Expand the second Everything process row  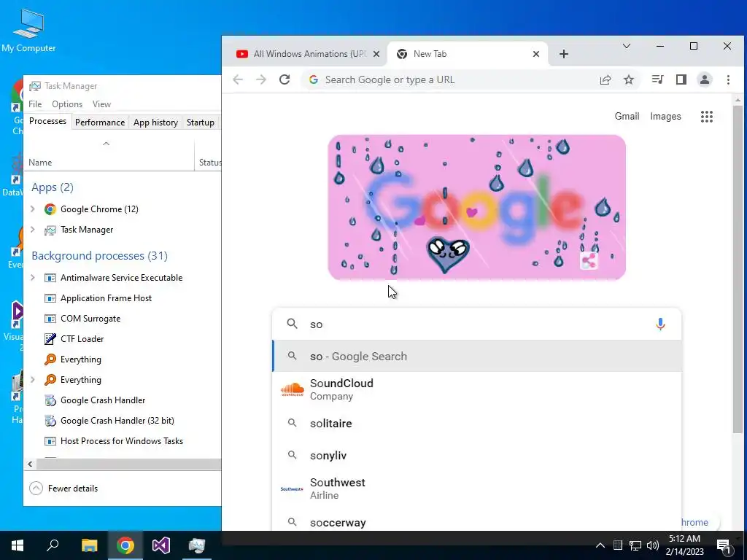(32, 380)
